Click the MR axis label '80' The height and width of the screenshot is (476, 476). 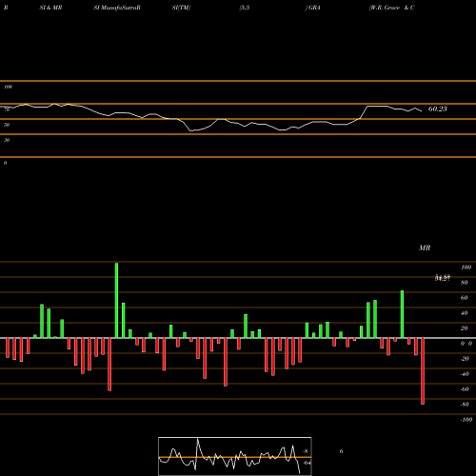(465, 283)
